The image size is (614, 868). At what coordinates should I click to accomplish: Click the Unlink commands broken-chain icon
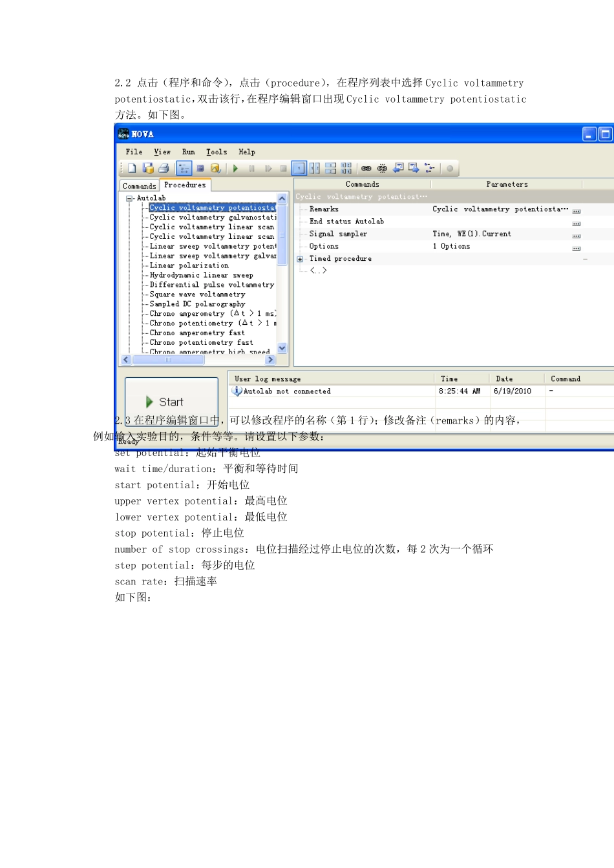point(382,169)
